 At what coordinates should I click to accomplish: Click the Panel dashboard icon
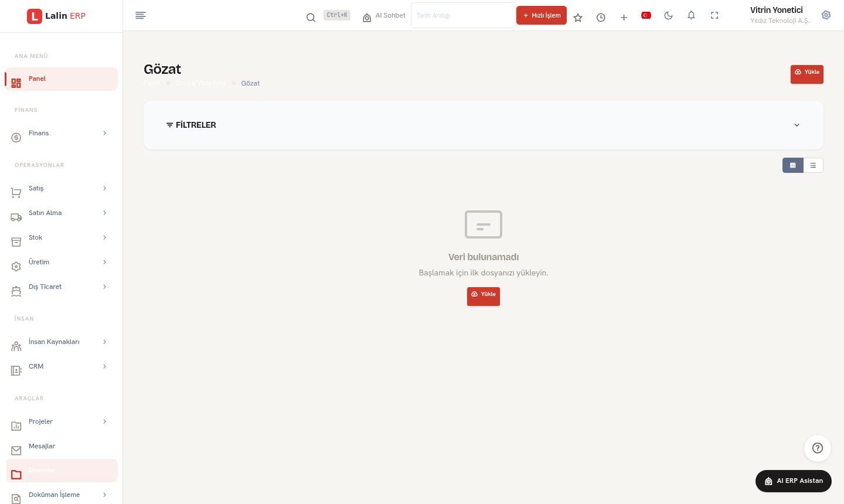16,83
